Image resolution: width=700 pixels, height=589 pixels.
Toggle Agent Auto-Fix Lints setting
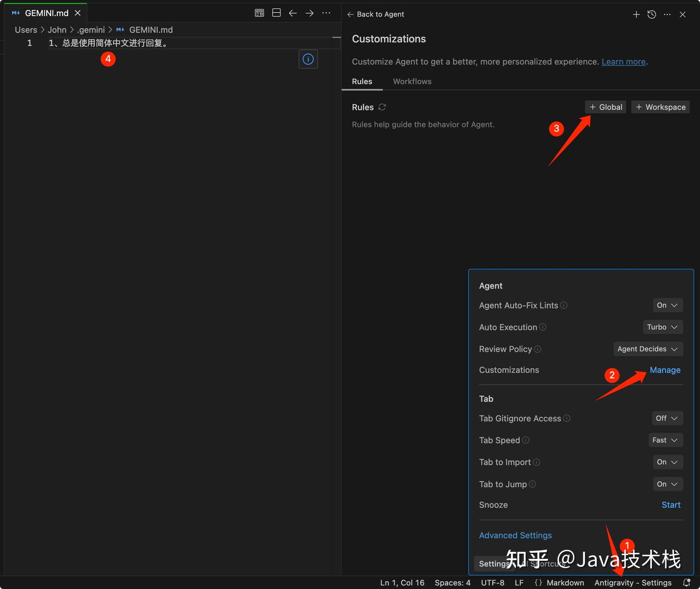click(667, 305)
